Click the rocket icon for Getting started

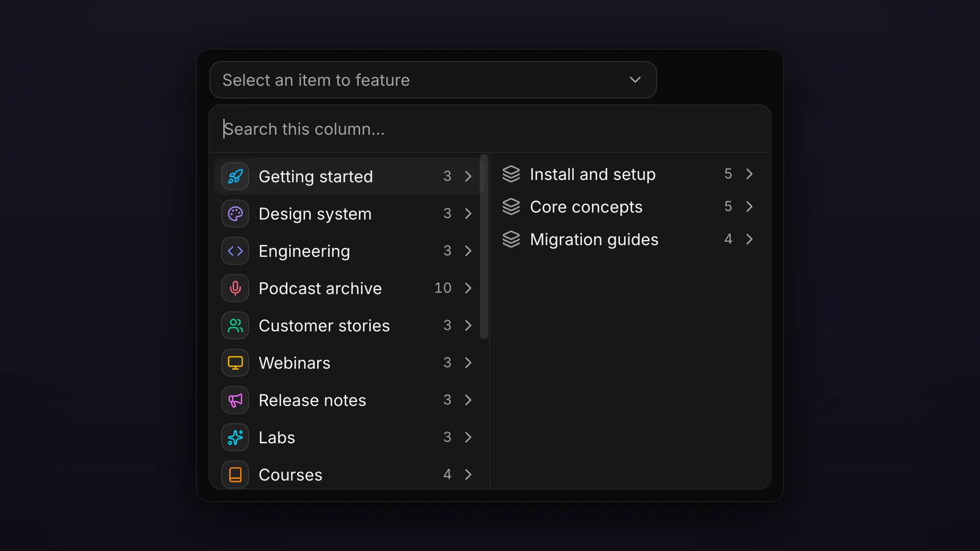coord(235,176)
